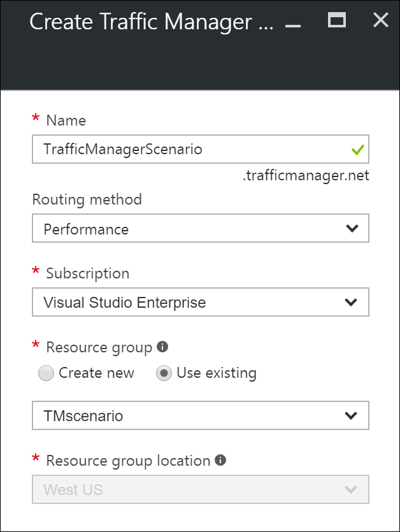Click the maximize icon on the blade
Screen dimensions: 400x532
pos(337,20)
